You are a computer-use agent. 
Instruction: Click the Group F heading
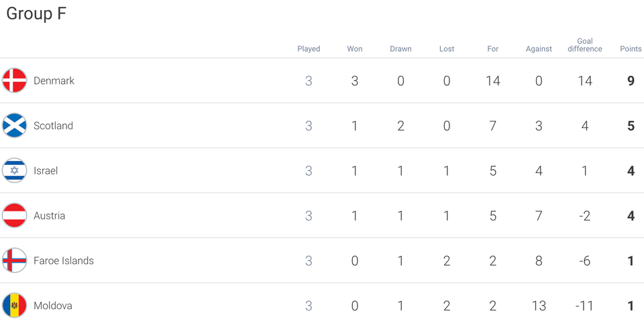point(36,14)
